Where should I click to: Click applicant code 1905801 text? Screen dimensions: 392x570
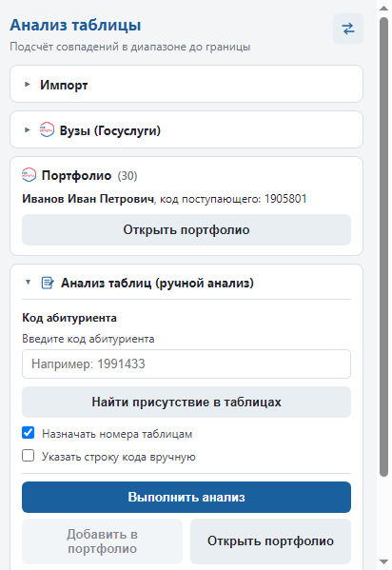click(285, 199)
